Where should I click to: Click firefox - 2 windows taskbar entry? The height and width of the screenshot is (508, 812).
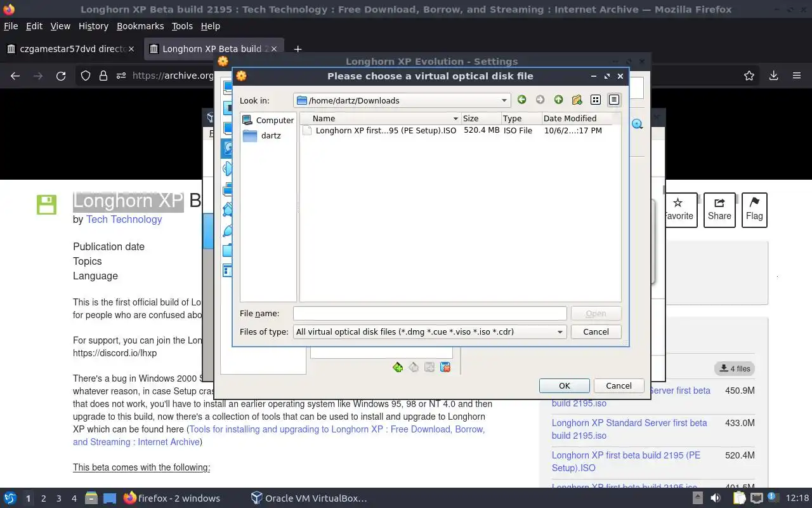(x=171, y=498)
